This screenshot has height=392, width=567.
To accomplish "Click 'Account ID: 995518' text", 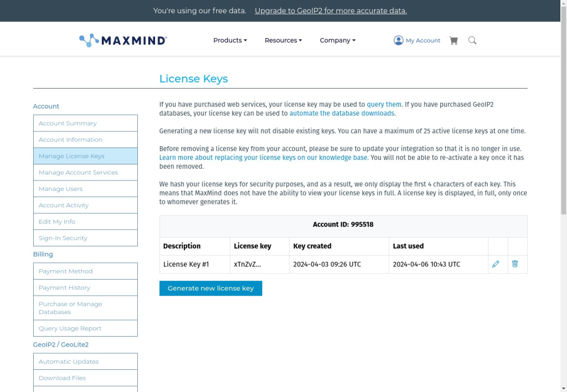I will (343, 225).
